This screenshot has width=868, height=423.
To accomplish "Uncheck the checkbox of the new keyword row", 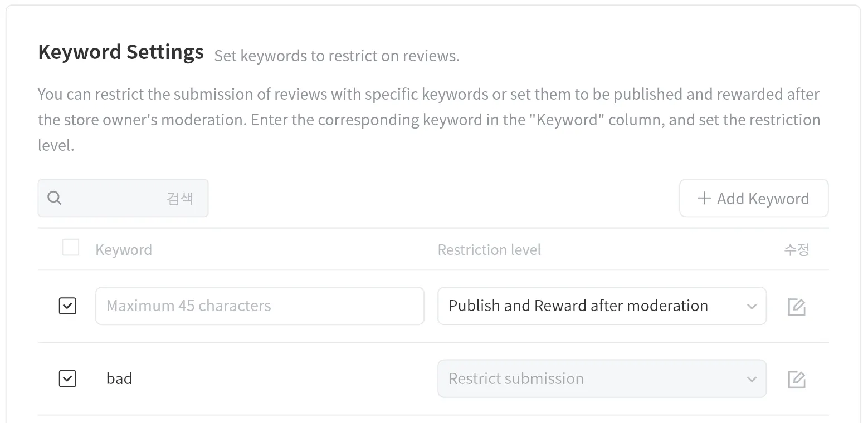I will [67, 306].
